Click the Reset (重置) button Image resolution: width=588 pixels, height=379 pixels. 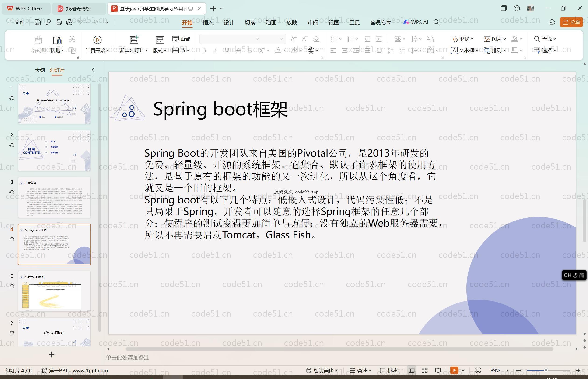tap(181, 39)
